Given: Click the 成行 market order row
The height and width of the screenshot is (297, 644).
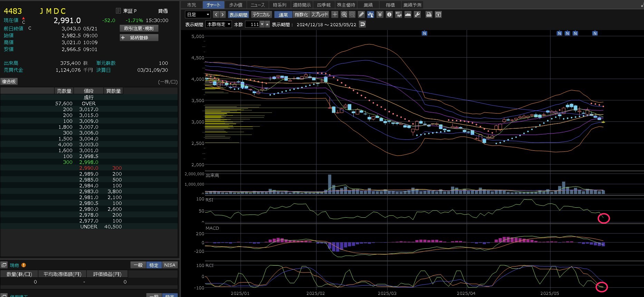Looking at the screenshot, I should (x=89, y=98).
